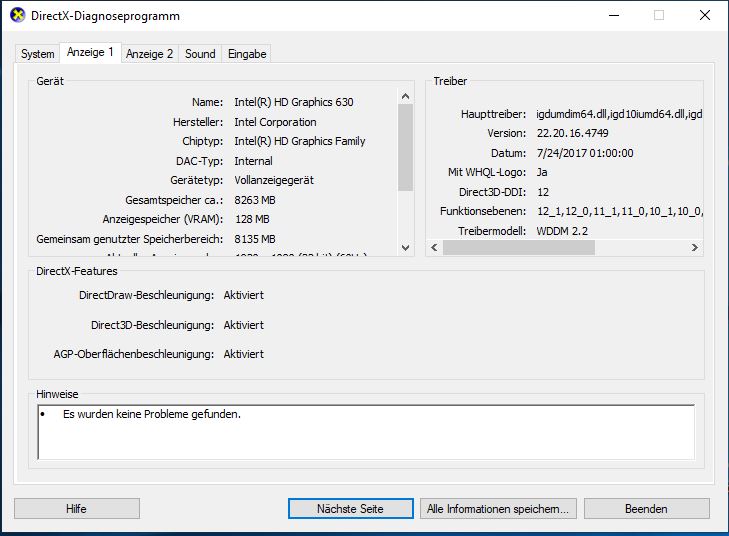The height and width of the screenshot is (536, 729).
Task: Click the Hilfe button
Action: point(77,509)
